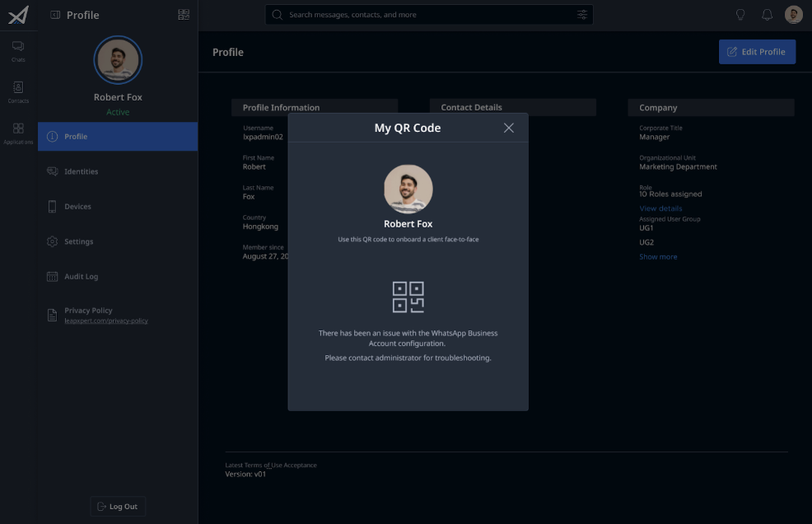Click the Profile info circle icon

pos(53,136)
